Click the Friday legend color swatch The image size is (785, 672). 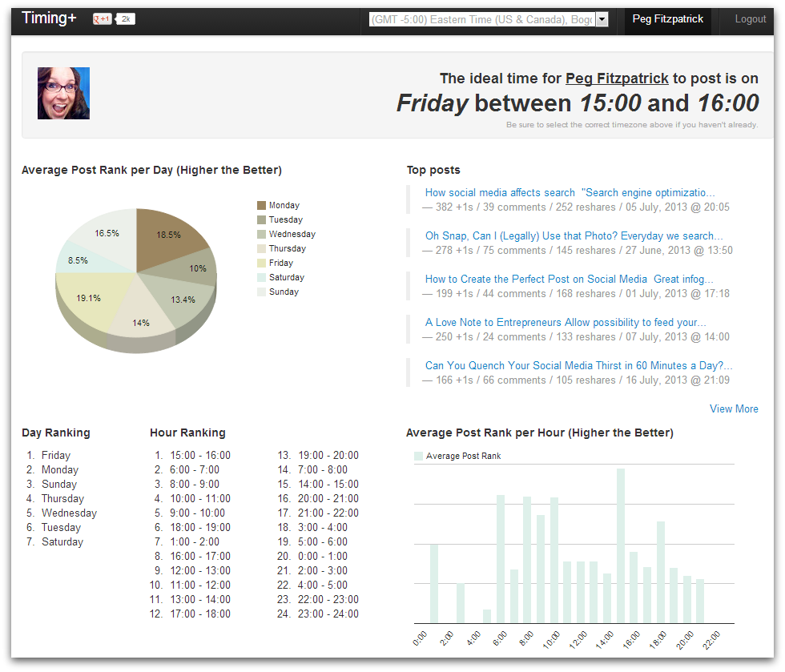point(261,263)
